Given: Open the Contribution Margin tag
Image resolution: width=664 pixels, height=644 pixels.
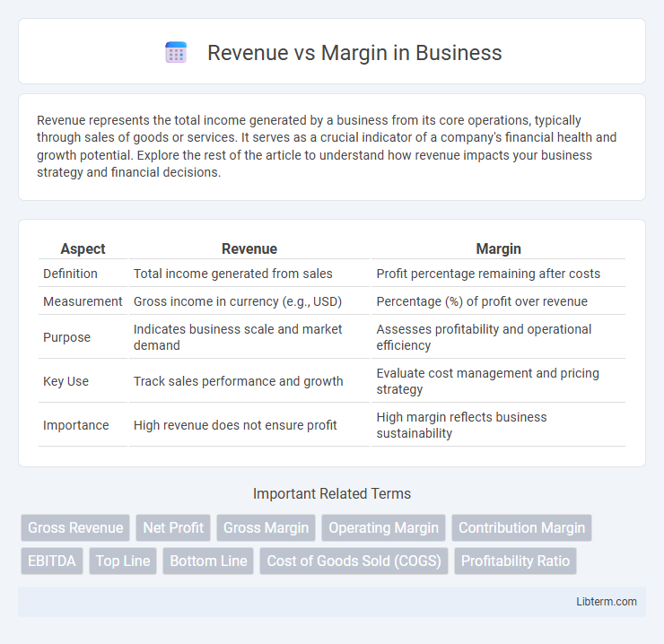Looking at the screenshot, I should point(521,527).
